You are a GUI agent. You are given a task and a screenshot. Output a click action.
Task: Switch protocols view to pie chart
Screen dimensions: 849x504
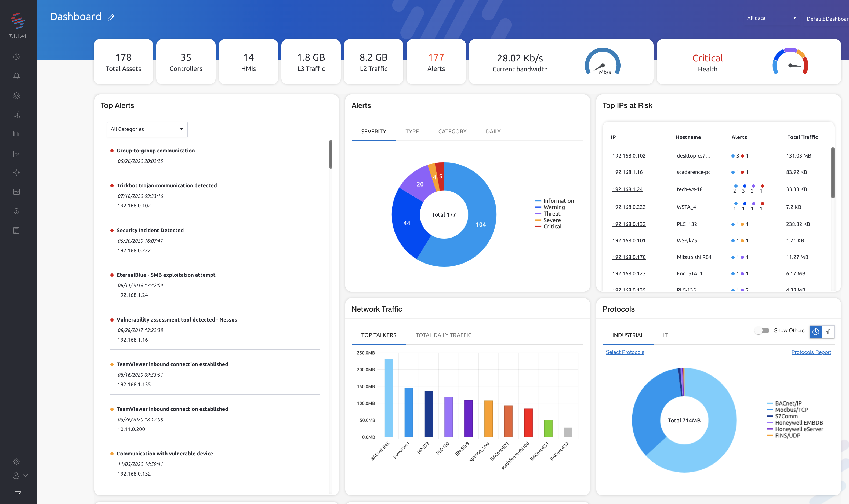[x=816, y=332]
